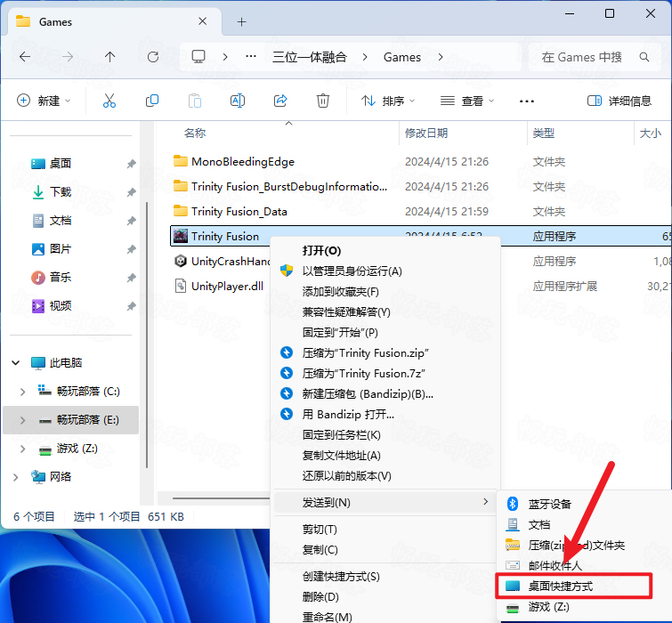This screenshot has width=672, height=623.
Task: Refresh the Games folder view
Action: click(153, 57)
